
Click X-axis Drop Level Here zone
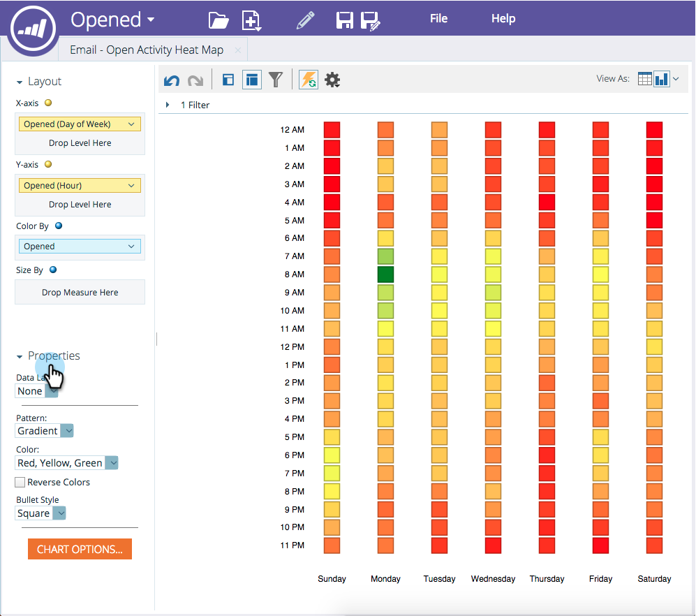pos(80,143)
